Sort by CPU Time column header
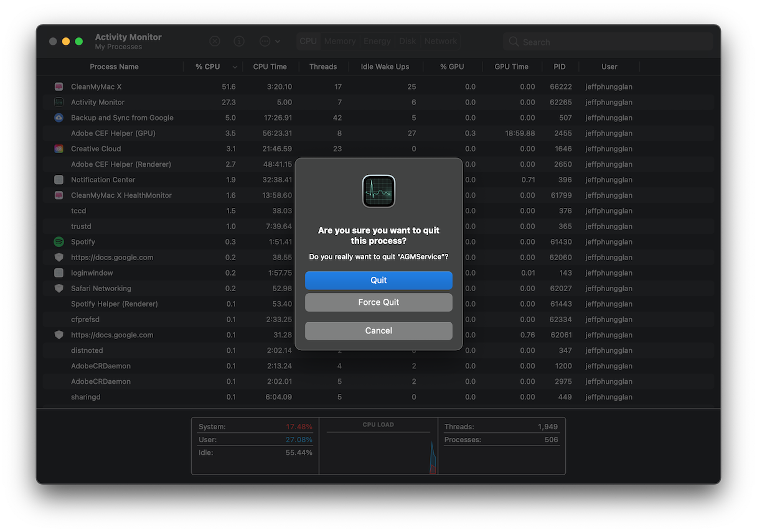 (270, 67)
